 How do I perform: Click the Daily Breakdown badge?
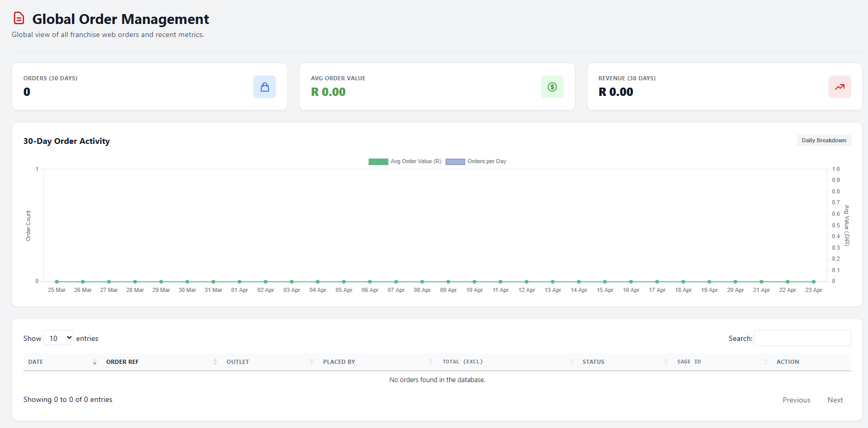(824, 140)
